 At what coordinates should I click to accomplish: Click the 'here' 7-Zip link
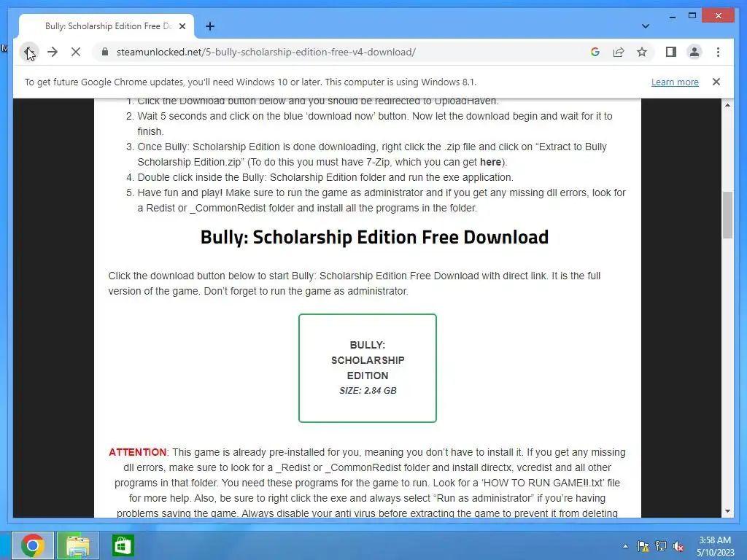490,162
